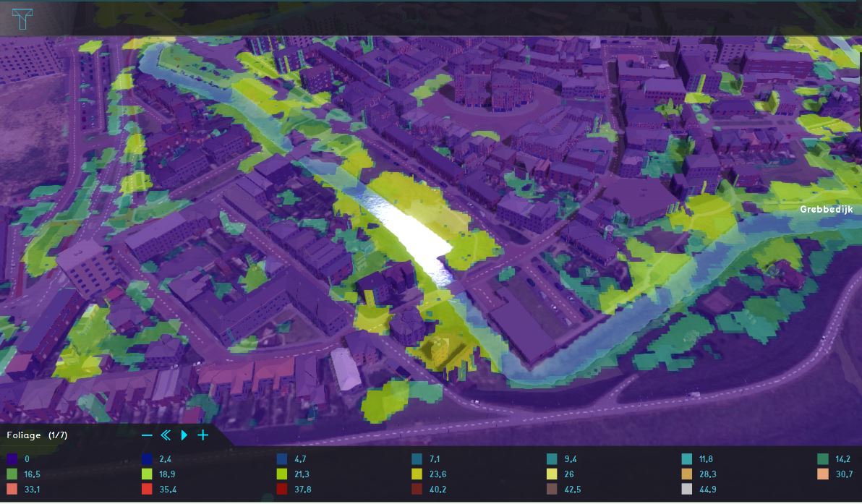Pick the 16,5 green legend swatch
Image resolution: width=862 pixels, height=504 pixels.
point(12,474)
